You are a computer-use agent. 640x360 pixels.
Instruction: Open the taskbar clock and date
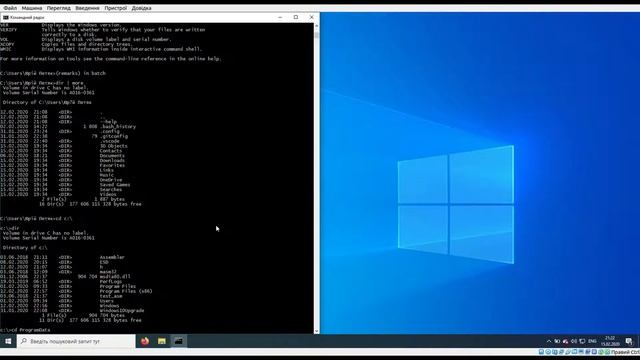[x=610, y=341]
